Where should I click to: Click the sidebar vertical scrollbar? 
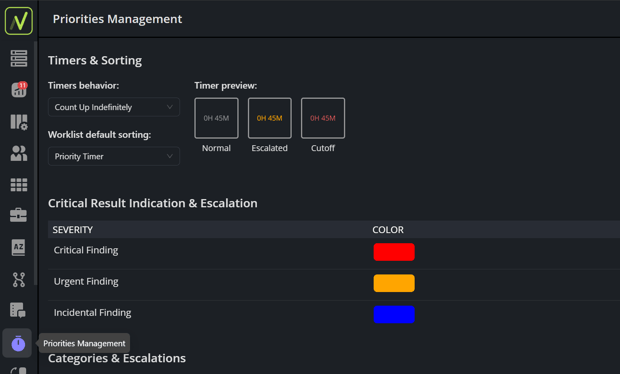coord(36,163)
